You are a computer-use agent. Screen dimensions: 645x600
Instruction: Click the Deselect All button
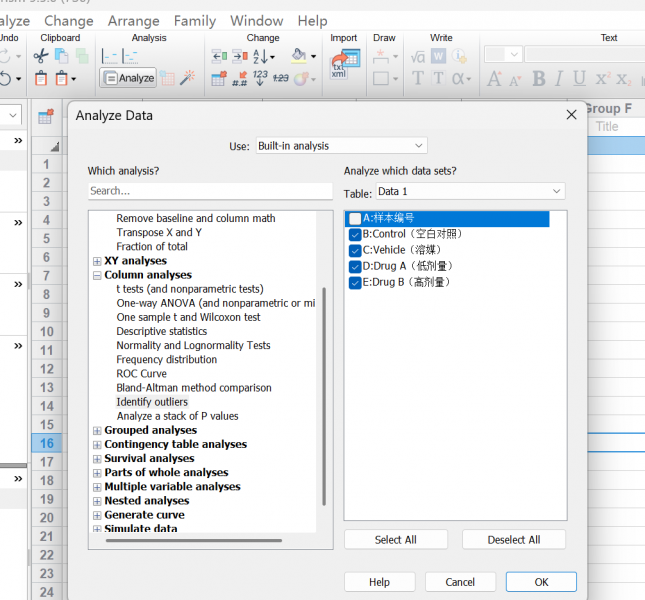pos(514,540)
